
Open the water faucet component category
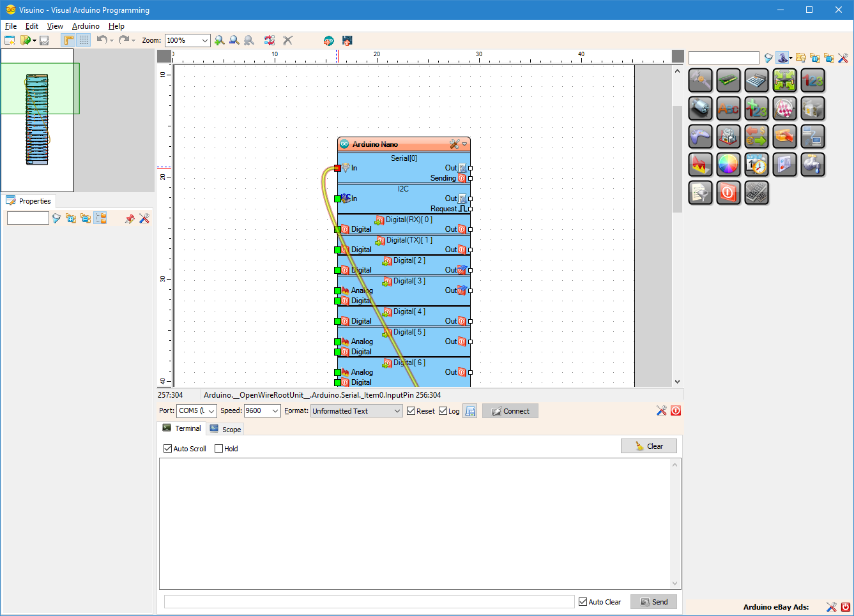[813, 165]
